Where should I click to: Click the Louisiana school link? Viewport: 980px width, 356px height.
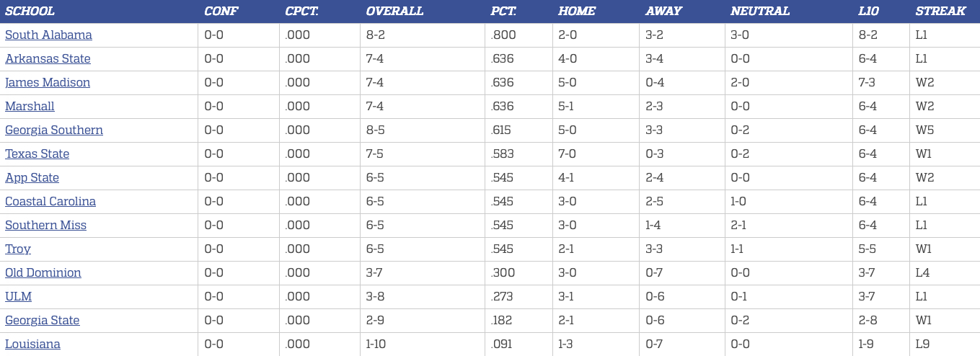(x=33, y=344)
